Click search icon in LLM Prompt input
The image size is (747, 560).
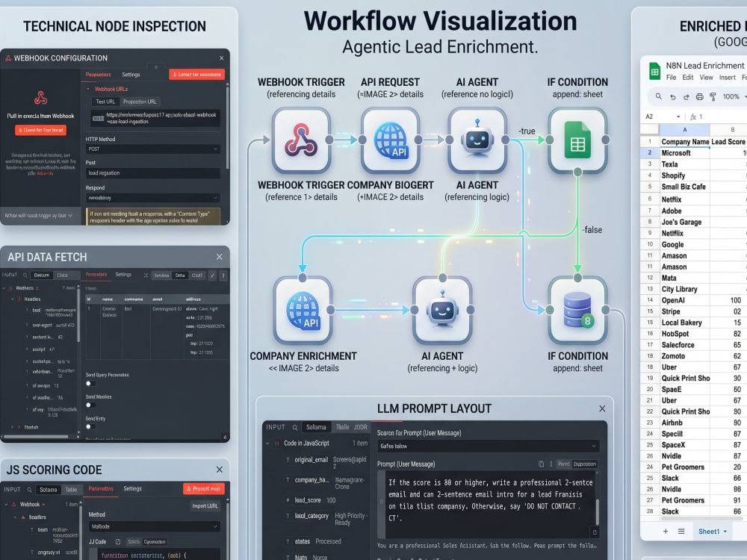[295, 427]
